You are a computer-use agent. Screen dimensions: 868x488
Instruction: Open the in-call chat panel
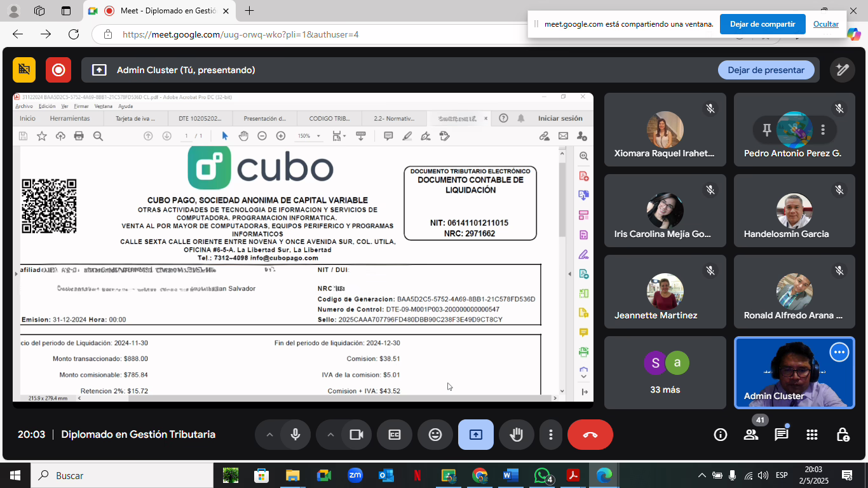tap(782, 435)
